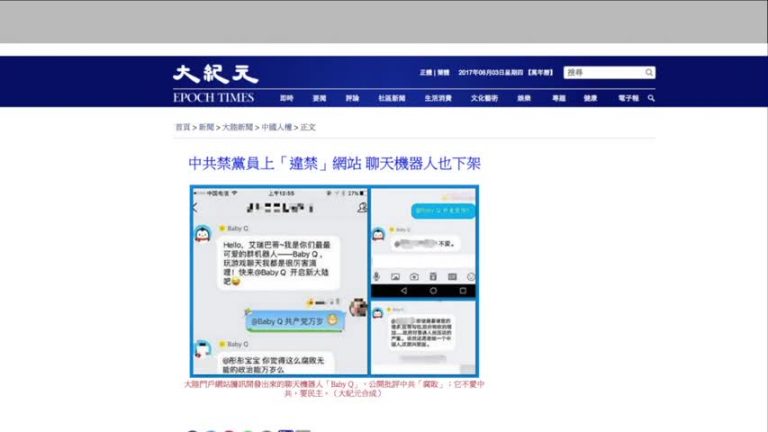This screenshot has height=432, width=768.
Task: Open the 電子報 navigation menu item
Action: coord(628,98)
